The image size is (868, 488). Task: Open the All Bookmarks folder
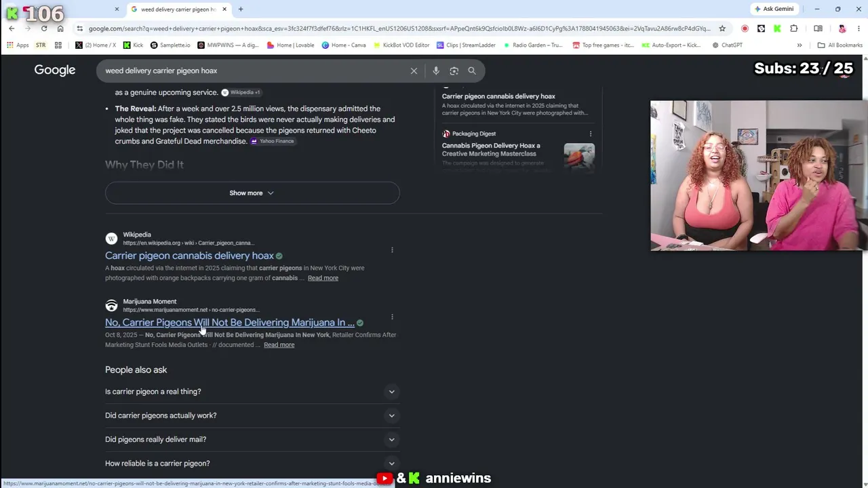pyautogui.click(x=840, y=45)
